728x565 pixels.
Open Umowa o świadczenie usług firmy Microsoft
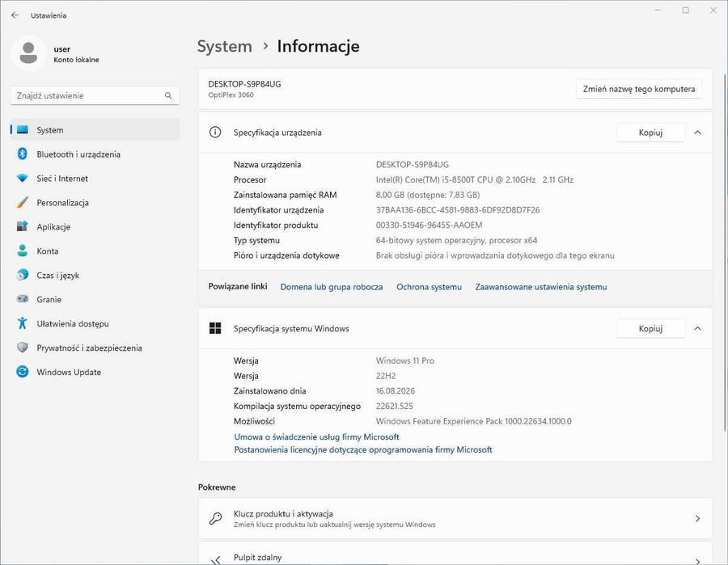pyautogui.click(x=316, y=436)
